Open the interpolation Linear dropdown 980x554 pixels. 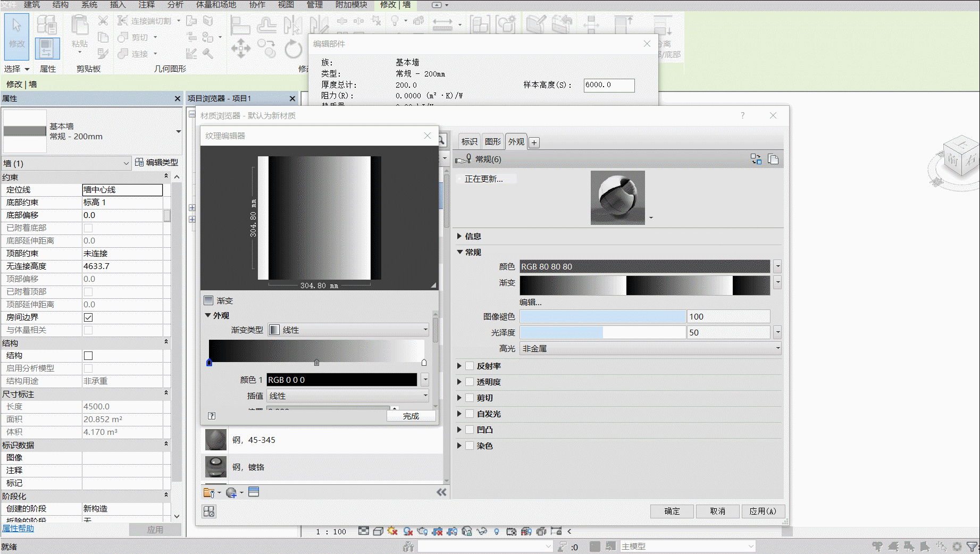click(348, 396)
